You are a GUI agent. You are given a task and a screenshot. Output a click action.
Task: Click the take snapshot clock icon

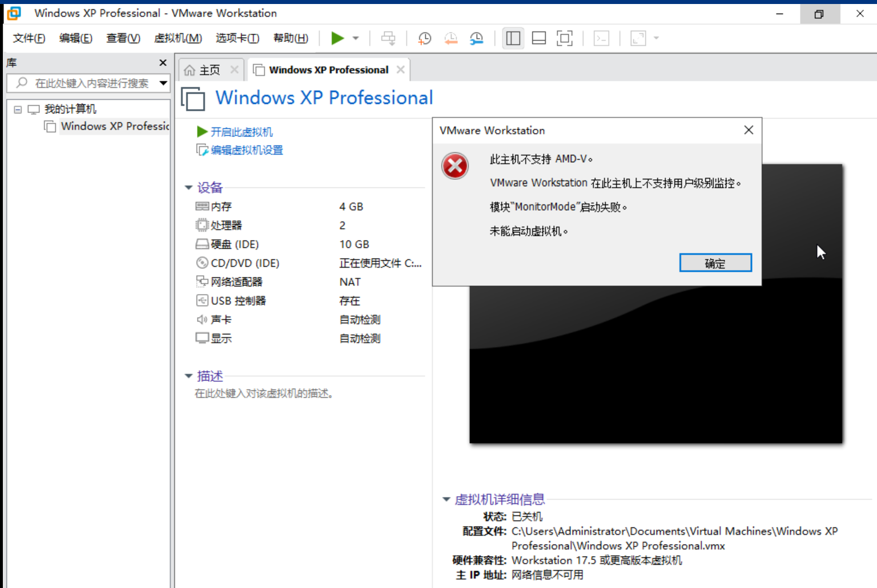425,38
